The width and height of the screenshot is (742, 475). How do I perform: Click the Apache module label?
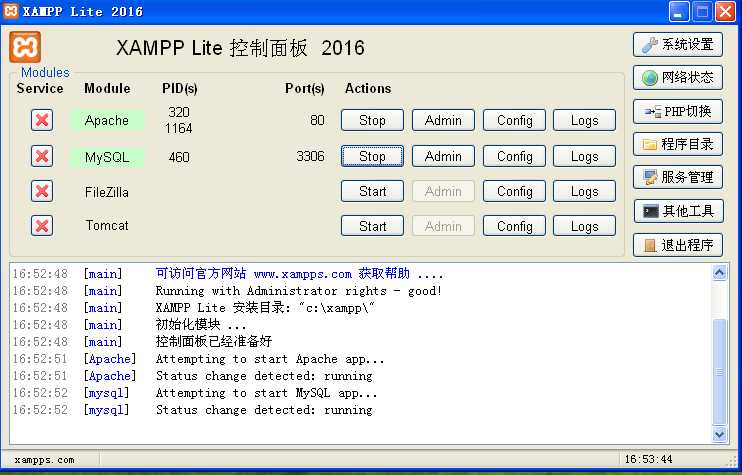click(107, 120)
